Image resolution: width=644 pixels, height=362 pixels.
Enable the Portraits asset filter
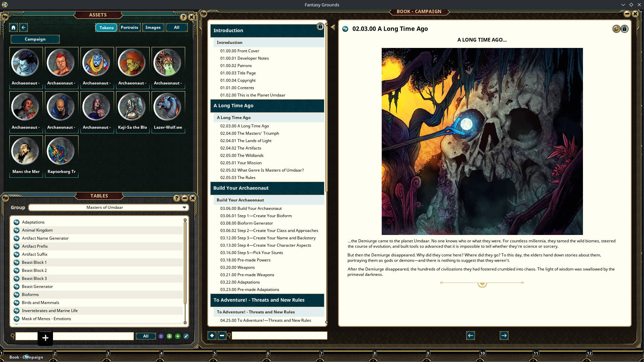tap(129, 27)
